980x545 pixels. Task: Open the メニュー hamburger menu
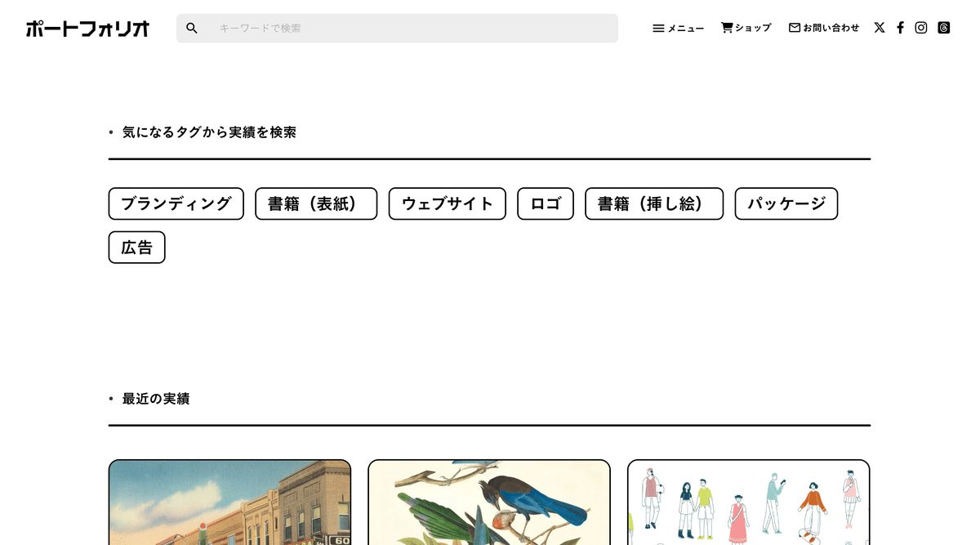coord(678,28)
